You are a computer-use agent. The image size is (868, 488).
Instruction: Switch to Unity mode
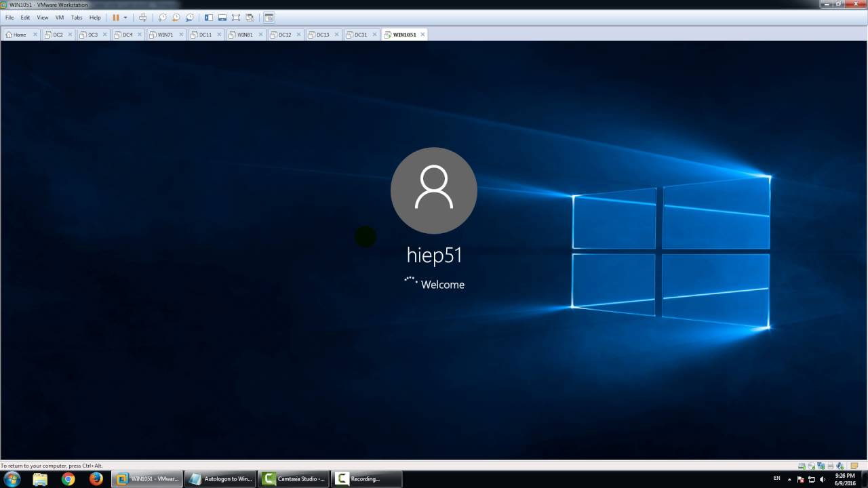click(250, 18)
